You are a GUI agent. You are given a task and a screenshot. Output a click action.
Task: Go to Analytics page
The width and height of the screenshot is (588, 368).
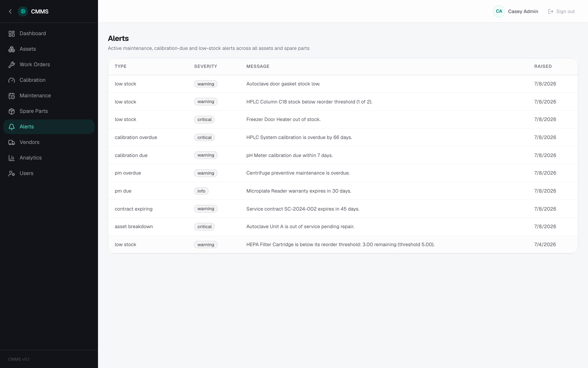click(49, 158)
